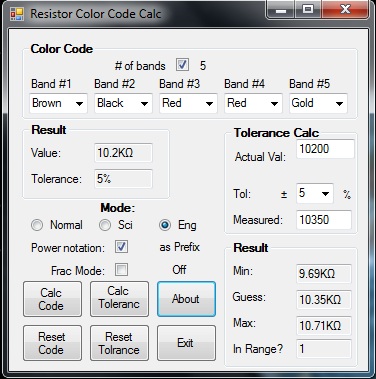Open the About dialog
The height and width of the screenshot is (379, 376).
coord(186,299)
